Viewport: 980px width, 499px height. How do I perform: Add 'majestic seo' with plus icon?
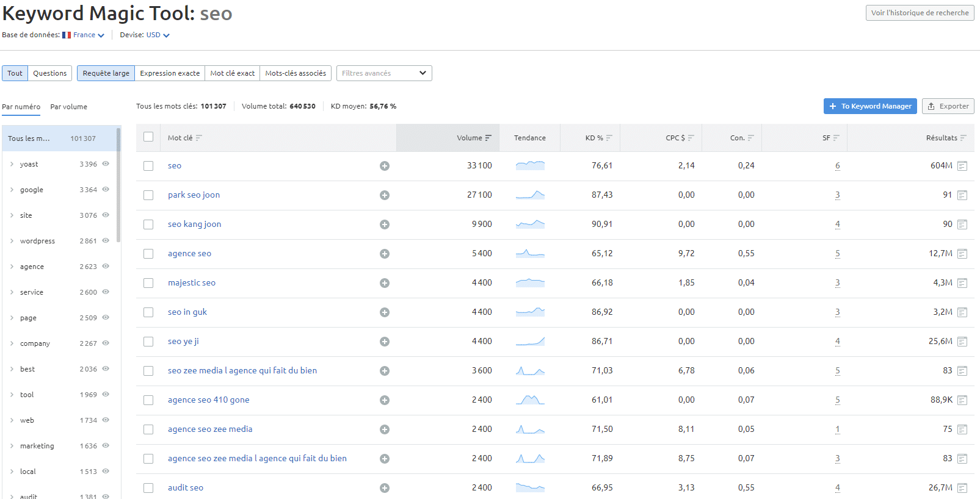tap(385, 283)
